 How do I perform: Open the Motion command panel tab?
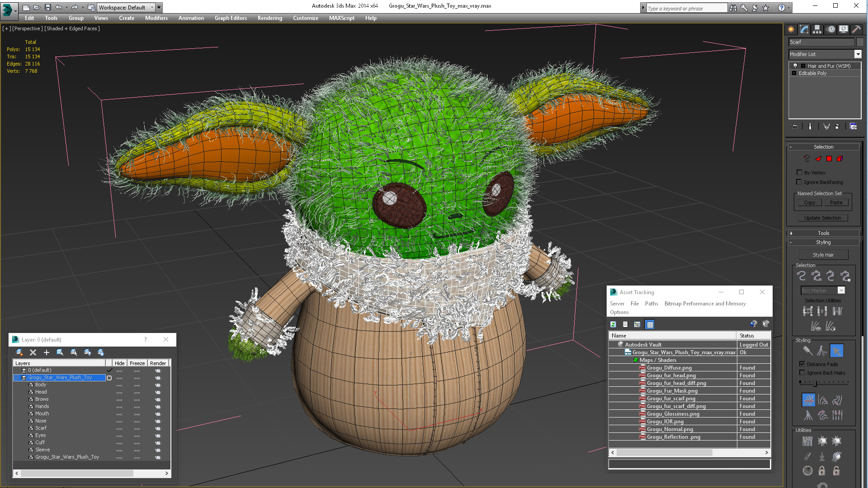830,29
